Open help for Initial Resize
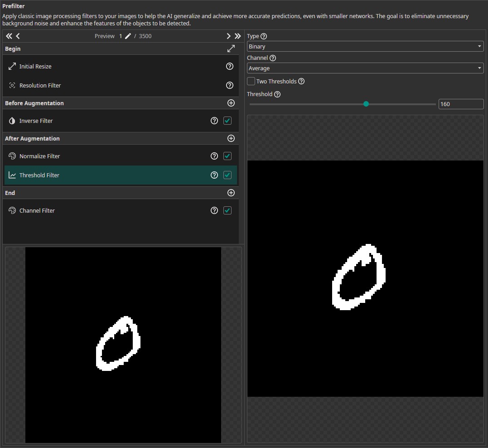The image size is (488, 448). (x=229, y=66)
